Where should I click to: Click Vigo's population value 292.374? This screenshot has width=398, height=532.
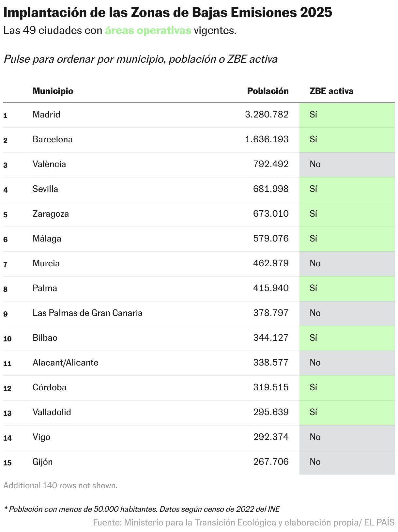click(x=271, y=437)
